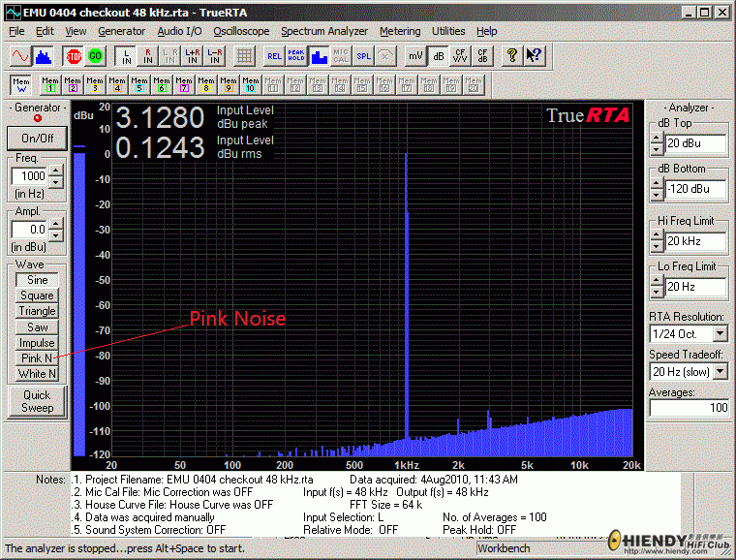Click the green GO icon
Screen dimensions: 736x560
[95, 56]
